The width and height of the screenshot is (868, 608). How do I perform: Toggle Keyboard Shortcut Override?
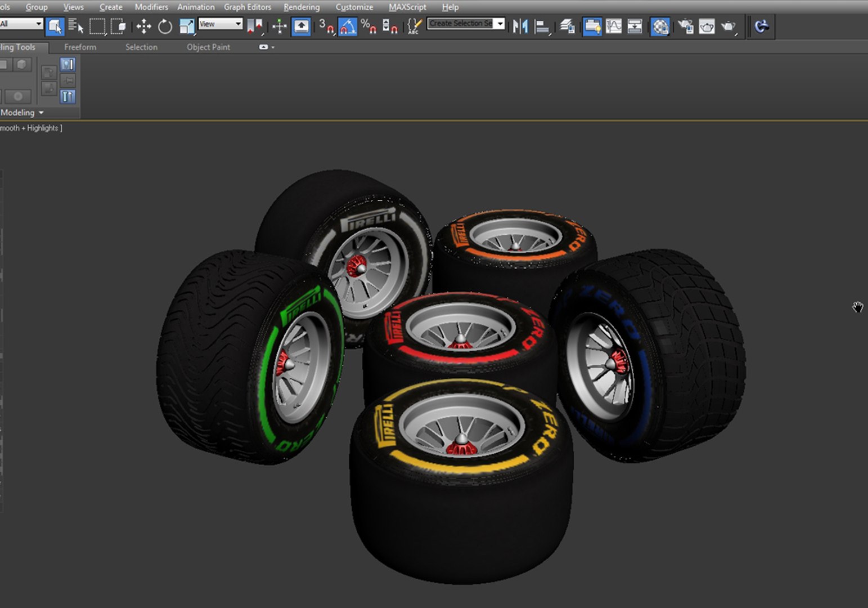click(302, 26)
